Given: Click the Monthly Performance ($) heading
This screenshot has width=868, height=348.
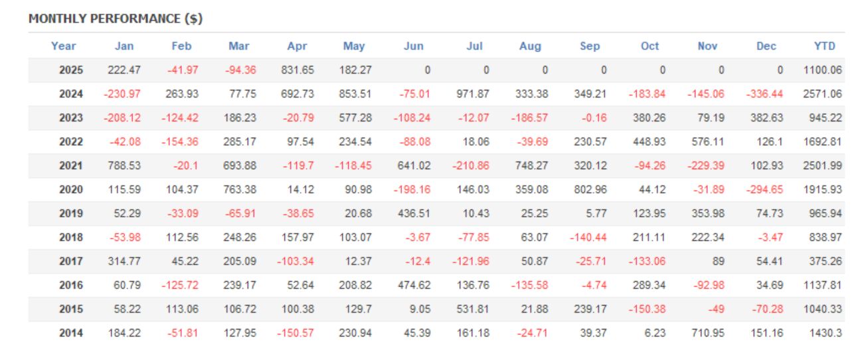Looking at the screenshot, I should [116, 19].
